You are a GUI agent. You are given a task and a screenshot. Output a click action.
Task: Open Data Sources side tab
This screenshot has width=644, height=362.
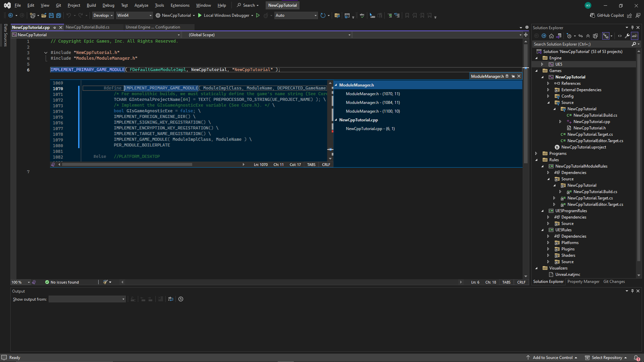[x=5, y=35]
